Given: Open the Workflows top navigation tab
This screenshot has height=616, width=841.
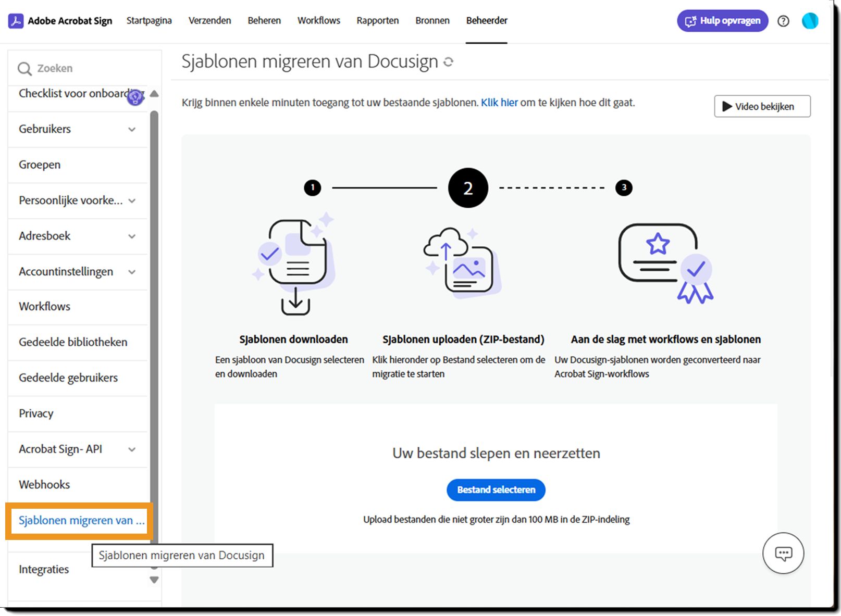Looking at the screenshot, I should [319, 21].
